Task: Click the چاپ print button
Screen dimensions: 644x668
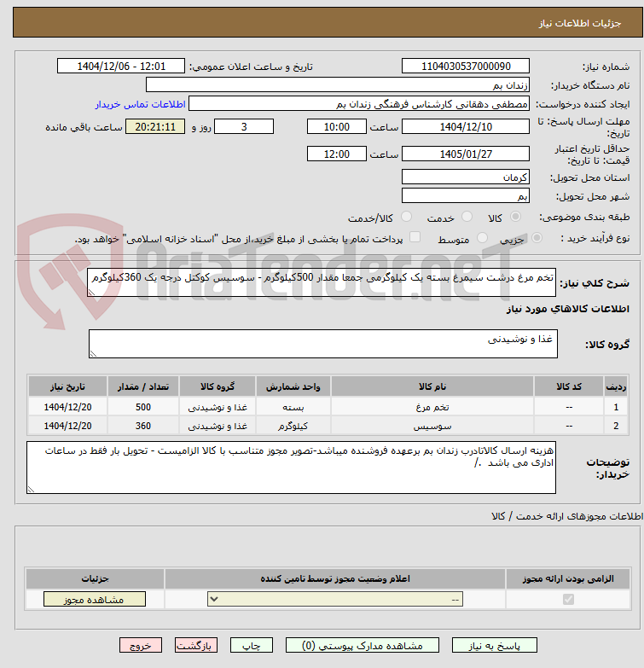Action: coord(252,646)
